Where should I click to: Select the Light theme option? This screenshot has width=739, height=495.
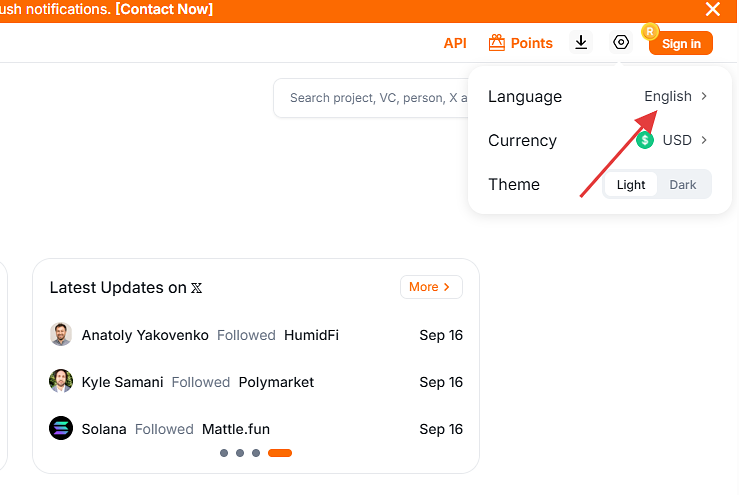pos(631,185)
